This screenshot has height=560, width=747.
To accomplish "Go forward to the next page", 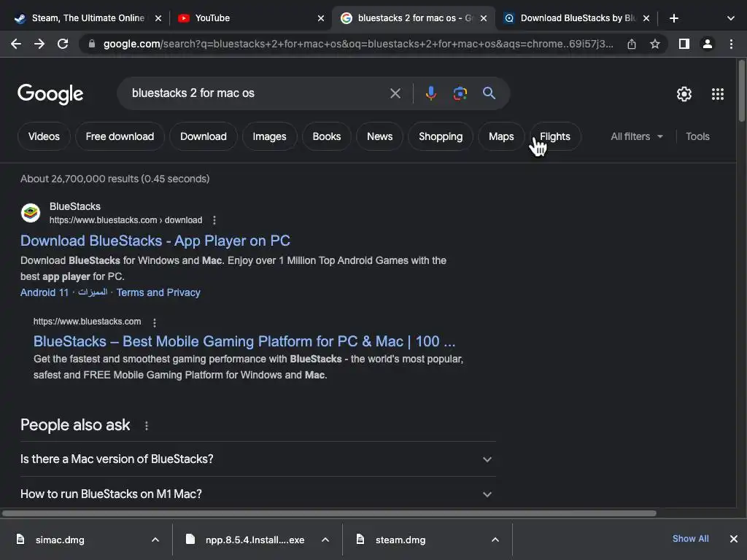I will 39,44.
